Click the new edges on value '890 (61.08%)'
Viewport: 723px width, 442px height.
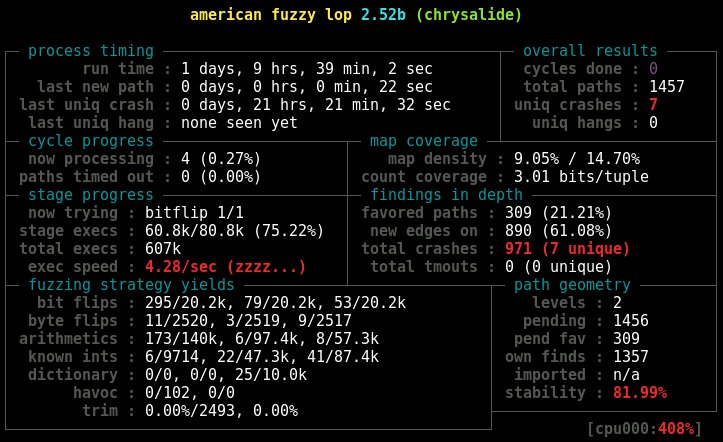click(x=558, y=230)
